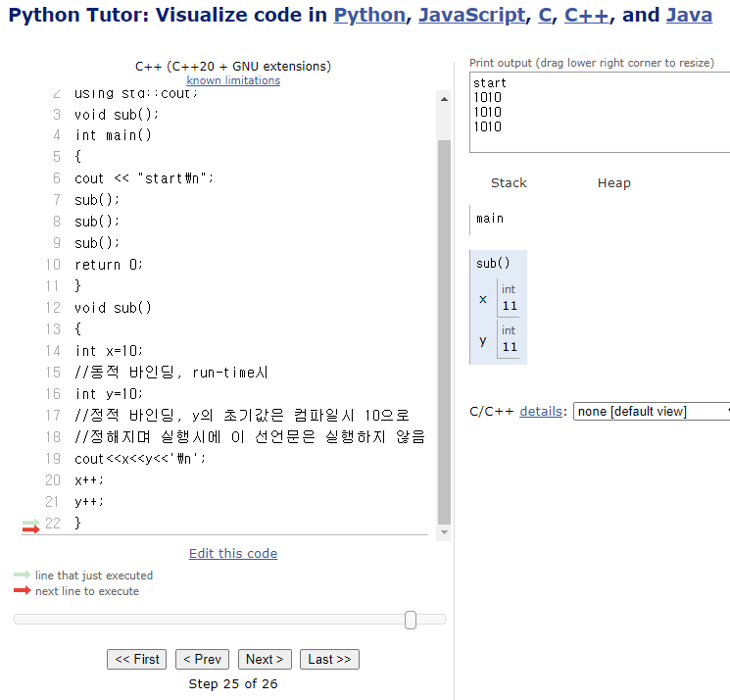The image size is (730, 700).
Task: Click code line 19 cout<<x<<y
Action: pyautogui.click(x=140, y=459)
